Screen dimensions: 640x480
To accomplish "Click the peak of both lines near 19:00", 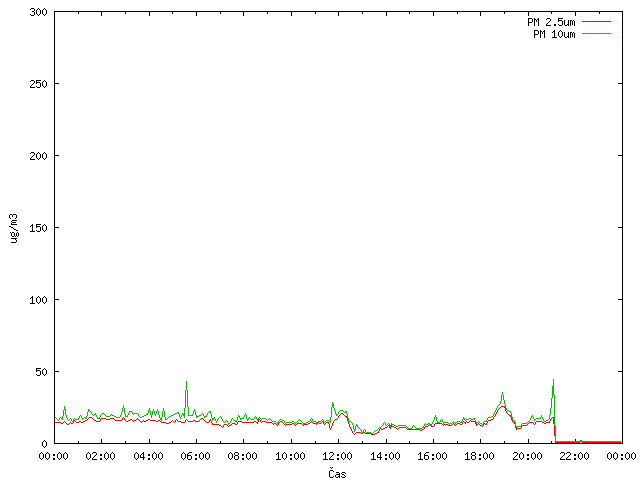I will [x=502, y=402].
